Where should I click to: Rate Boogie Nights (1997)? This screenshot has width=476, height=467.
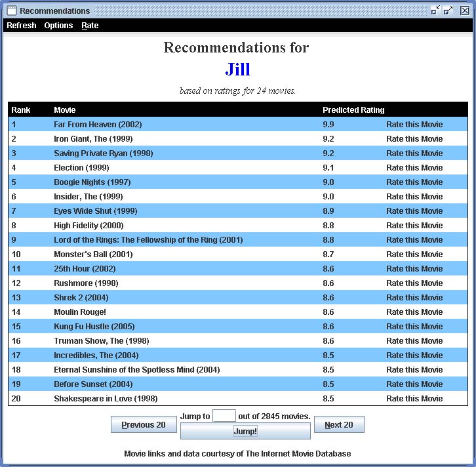(414, 182)
